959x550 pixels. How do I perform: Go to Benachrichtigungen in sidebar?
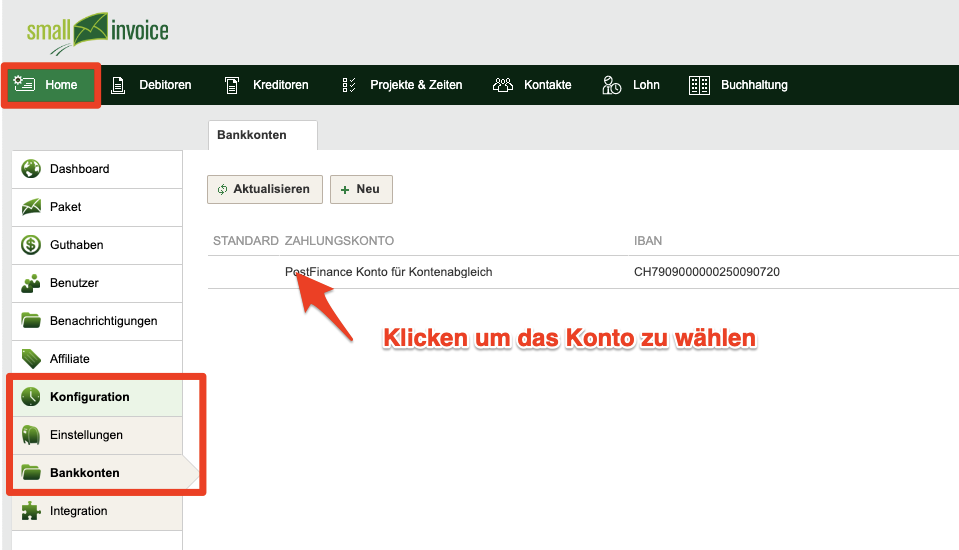point(97,321)
